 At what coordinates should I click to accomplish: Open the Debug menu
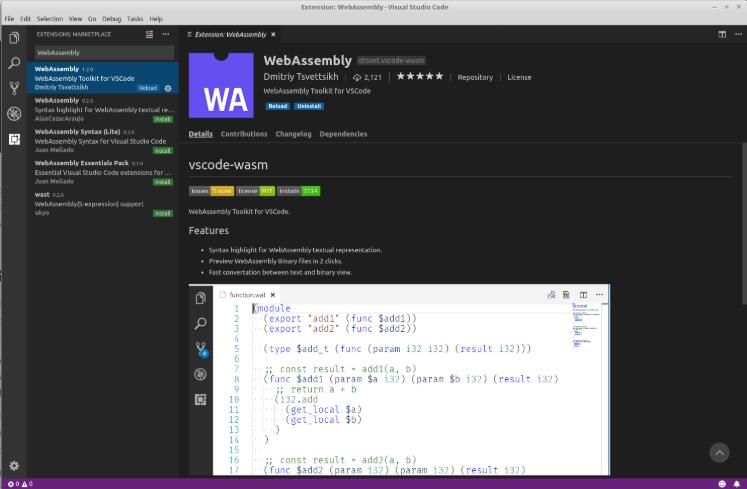111,19
